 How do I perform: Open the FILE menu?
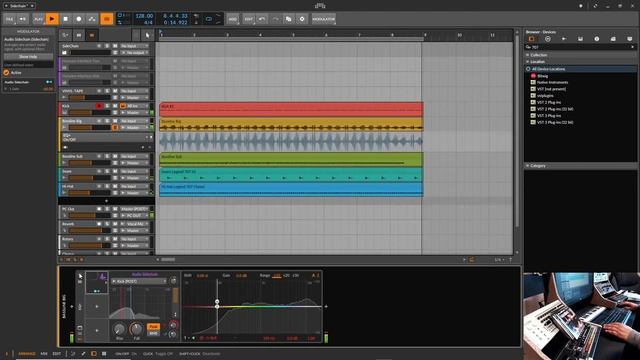click(9, 19)
